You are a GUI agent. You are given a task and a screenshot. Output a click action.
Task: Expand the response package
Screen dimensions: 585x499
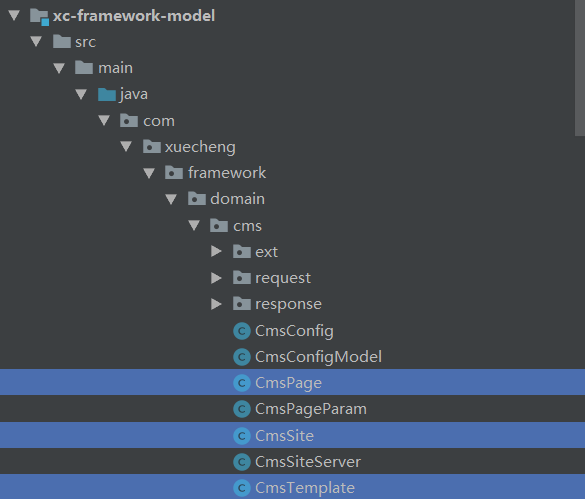point(216,304)
